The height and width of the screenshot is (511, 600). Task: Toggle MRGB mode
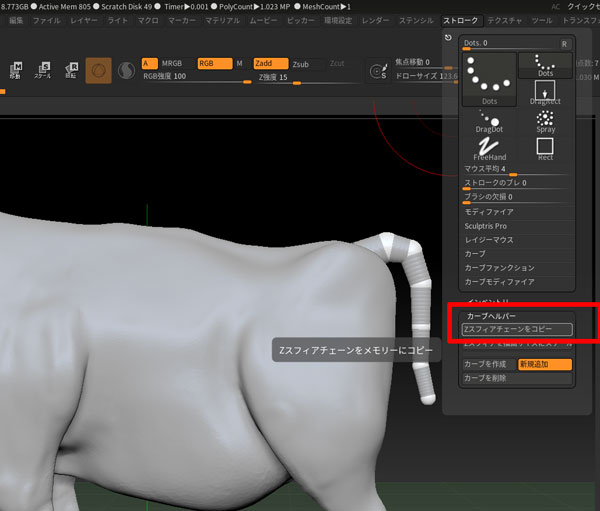(x=172, y=64)
